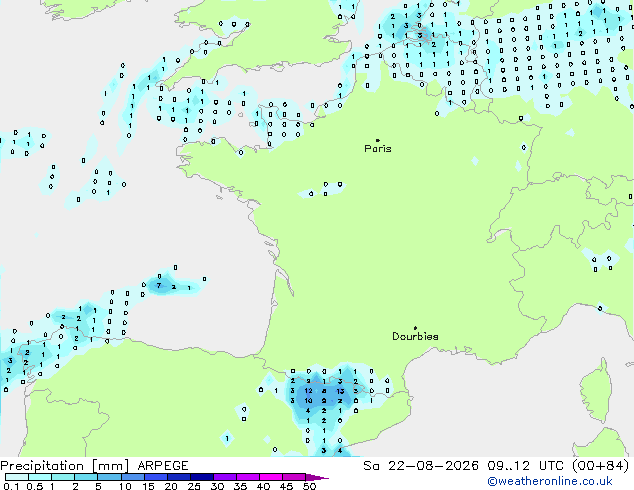Pick the legend swatch between 0.1 and 0.5
Viewport: 634px width, 490px height.
[17, 477]
